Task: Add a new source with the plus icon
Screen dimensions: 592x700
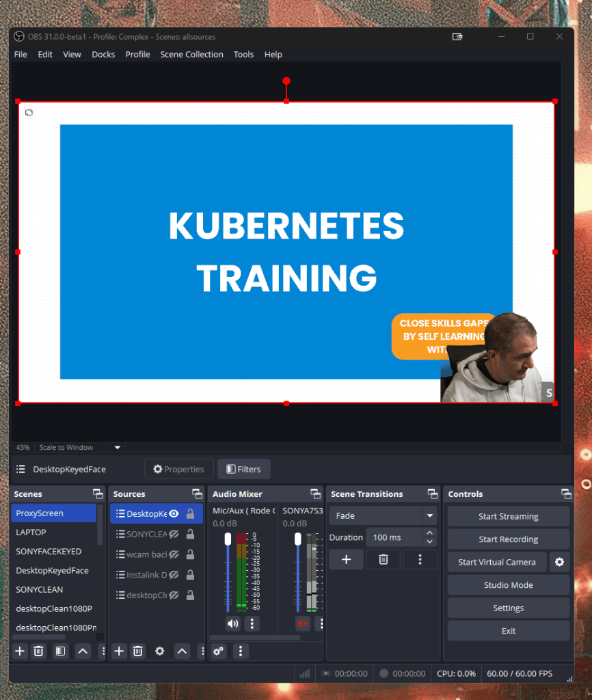Action: point(119,651)
